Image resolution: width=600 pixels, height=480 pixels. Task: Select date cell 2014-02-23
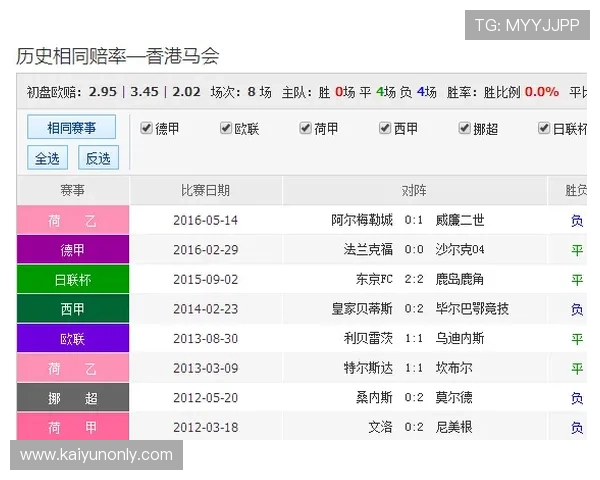pyautogui.click(x=205, y=309)
